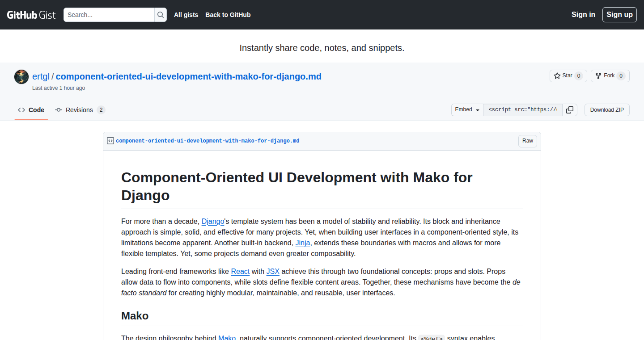Select the embed script URL field
644x340 pixels.
(x=523, y=110)
